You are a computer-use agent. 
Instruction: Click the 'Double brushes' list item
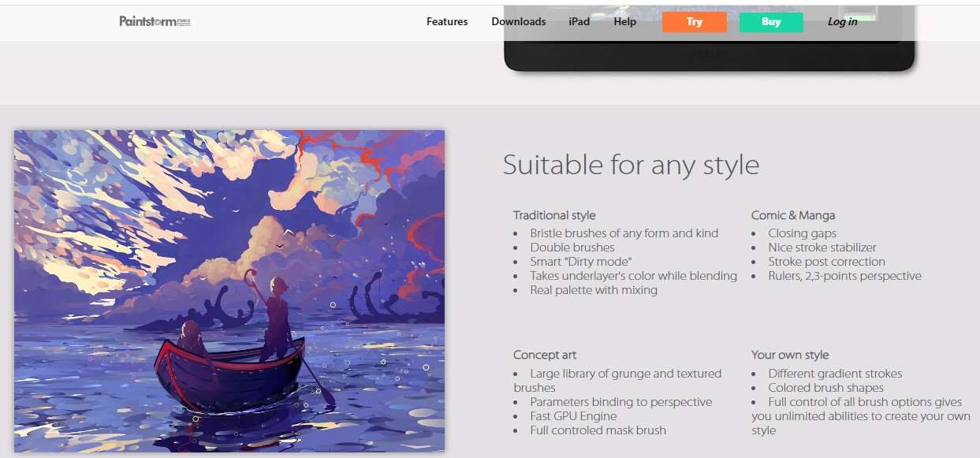(572, 248)
